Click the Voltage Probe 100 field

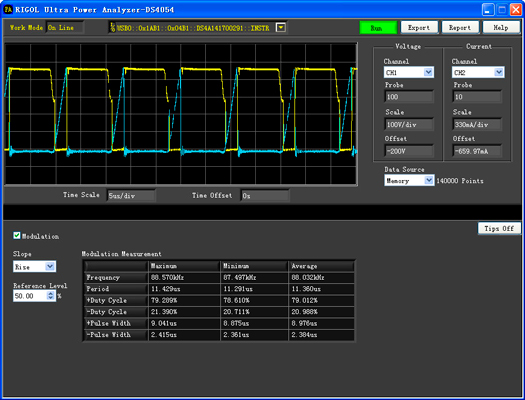pos(409,97)
